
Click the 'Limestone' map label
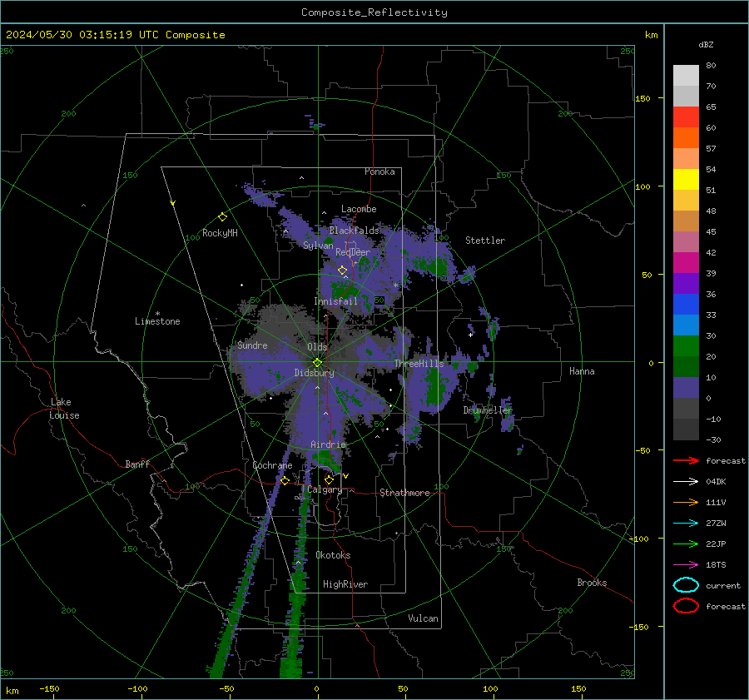(x=157, y=321)
